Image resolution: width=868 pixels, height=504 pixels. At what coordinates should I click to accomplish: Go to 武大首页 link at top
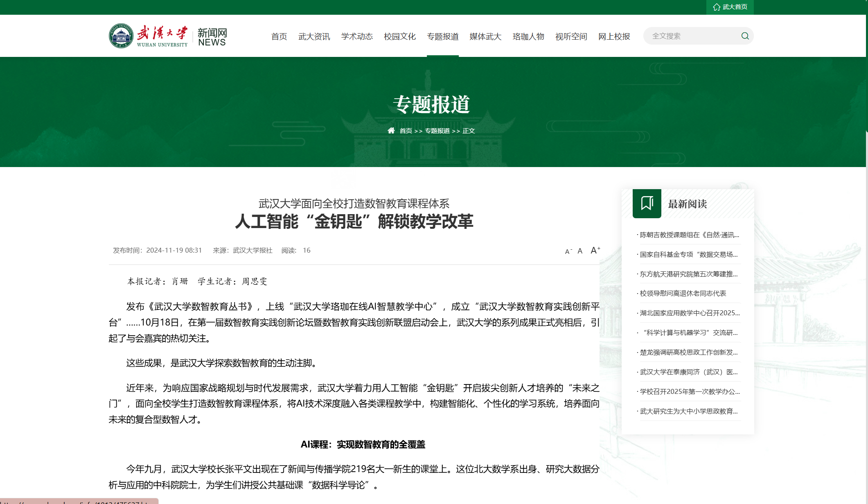point(730,7)
